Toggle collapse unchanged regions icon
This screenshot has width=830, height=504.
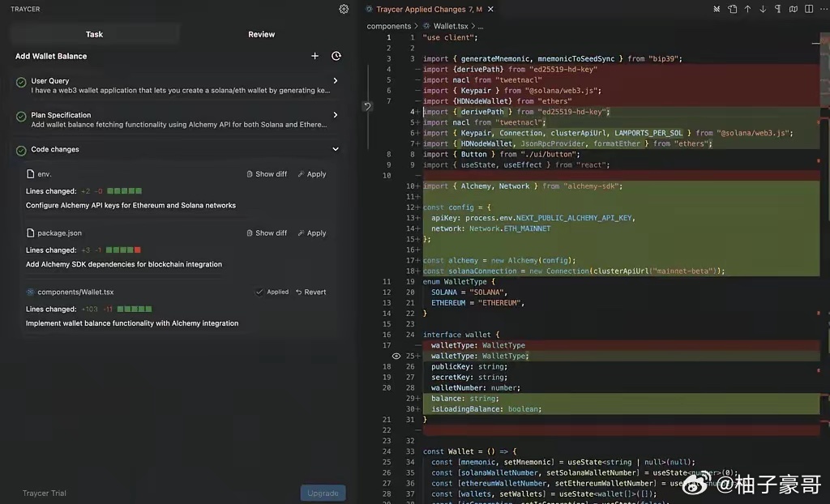click(717, 9)
